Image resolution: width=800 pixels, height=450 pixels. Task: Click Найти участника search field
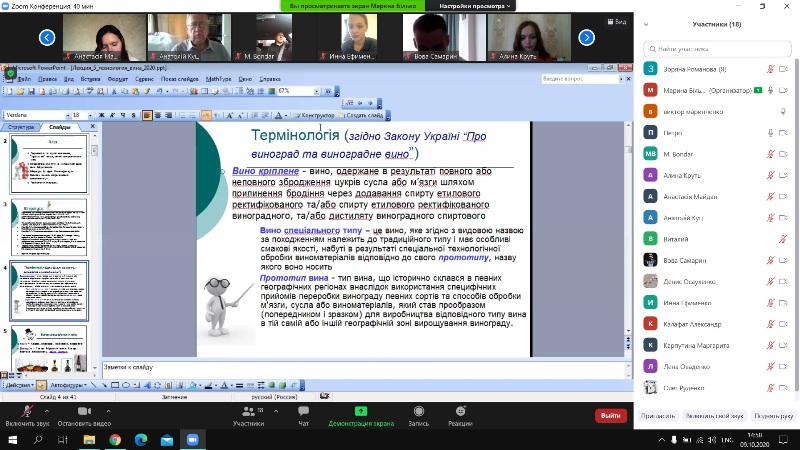717,49
